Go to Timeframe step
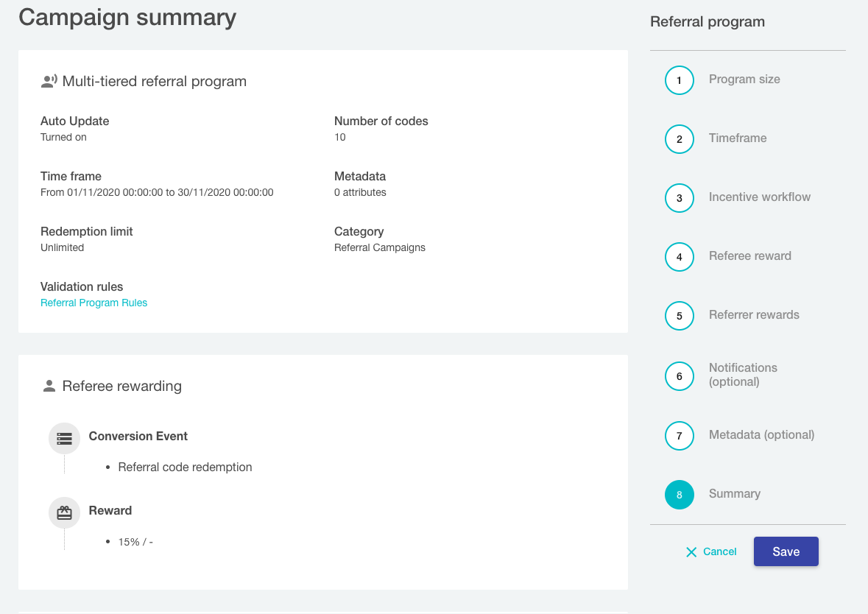The height and width of the screenshot is (614, 868). pos(738,138)
